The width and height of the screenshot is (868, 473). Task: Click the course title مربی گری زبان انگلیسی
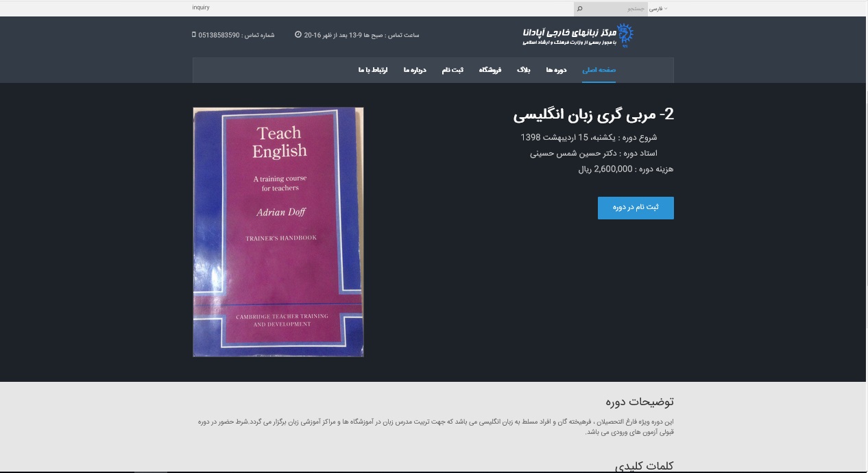[x=594, y=114]
